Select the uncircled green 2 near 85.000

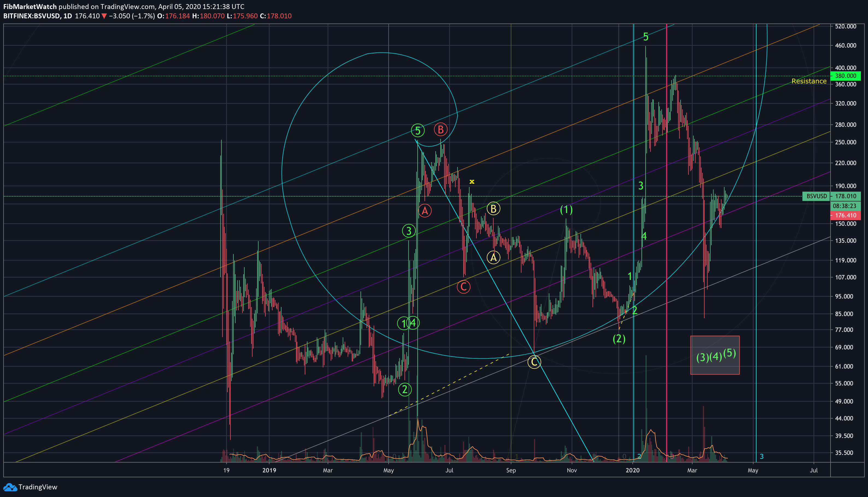635,310
